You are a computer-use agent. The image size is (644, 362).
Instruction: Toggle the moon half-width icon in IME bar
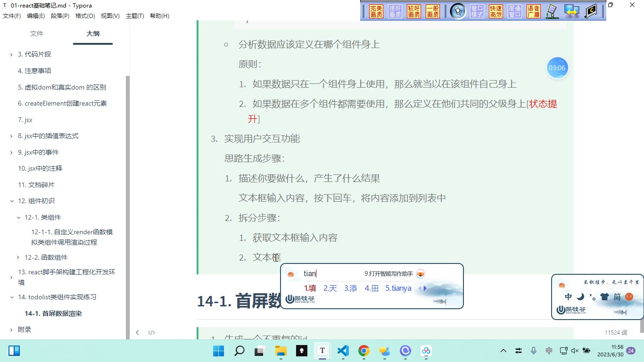pos(580,297)
